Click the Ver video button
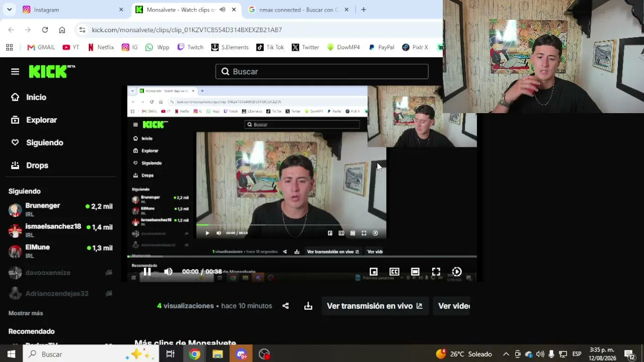The image size is (644, 362). click(x=451, y=306)
